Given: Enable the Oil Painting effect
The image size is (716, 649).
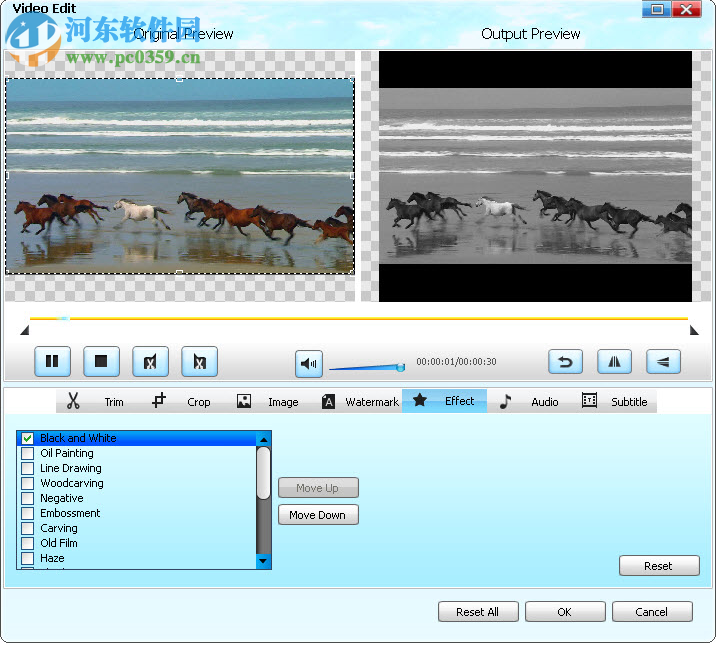Looking at the screenshot, I should point(27,454).
